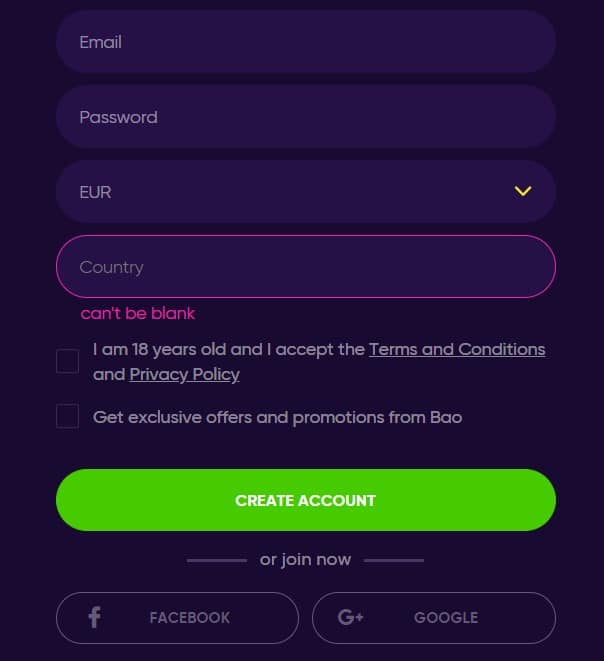Click the 'Get exclusive offers' label text
The image size is (604, 661).
click(x=277, y=417)
